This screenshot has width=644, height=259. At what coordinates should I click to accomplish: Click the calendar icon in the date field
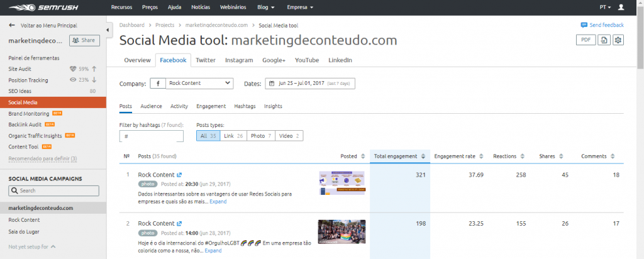[x=272, y=84]
